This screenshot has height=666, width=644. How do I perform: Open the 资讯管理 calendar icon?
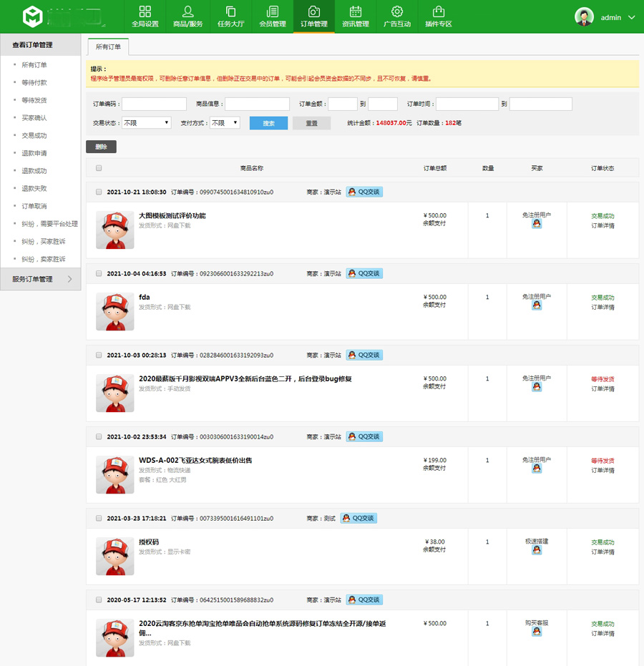tap(355, 12)
